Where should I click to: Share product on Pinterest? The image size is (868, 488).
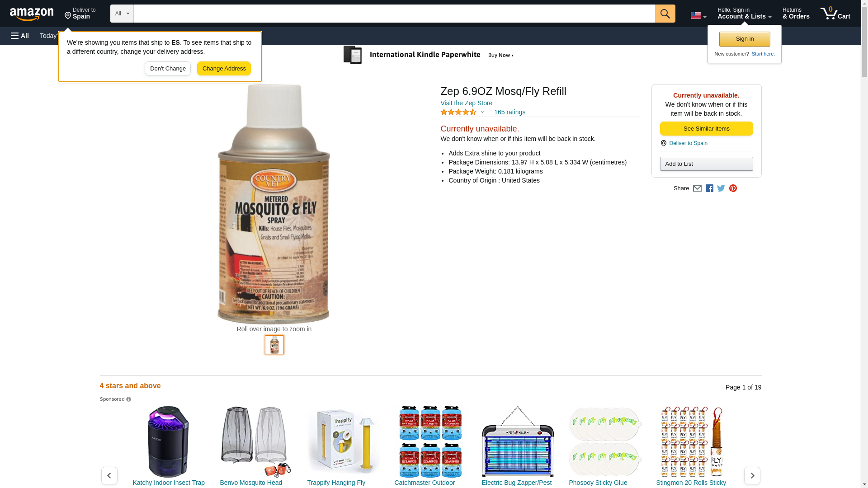(733, 188)
